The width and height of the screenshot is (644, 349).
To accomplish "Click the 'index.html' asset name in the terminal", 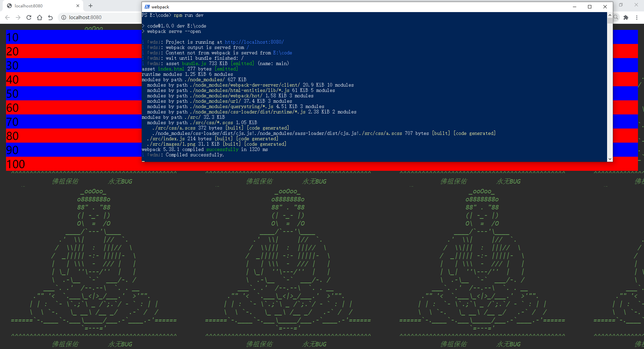I will (x=171, y=69).
